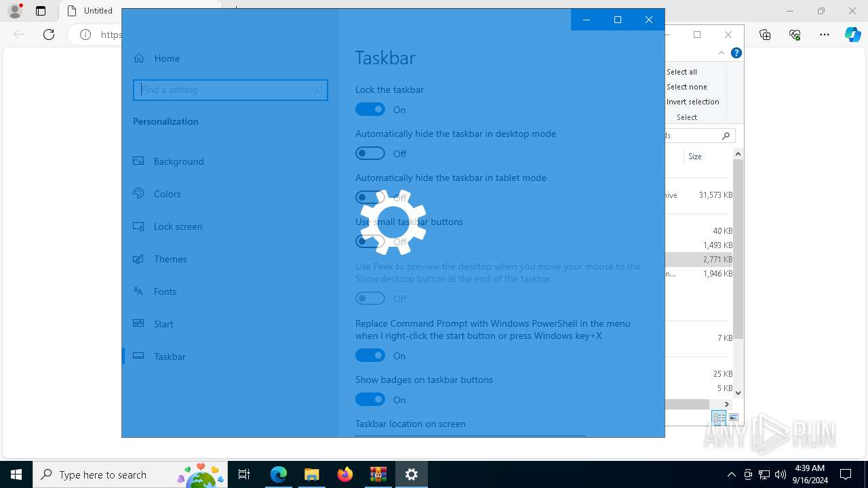This screenshot has height=488, width=868.
Task: Click the Colors palette icon
Action: 138,194
